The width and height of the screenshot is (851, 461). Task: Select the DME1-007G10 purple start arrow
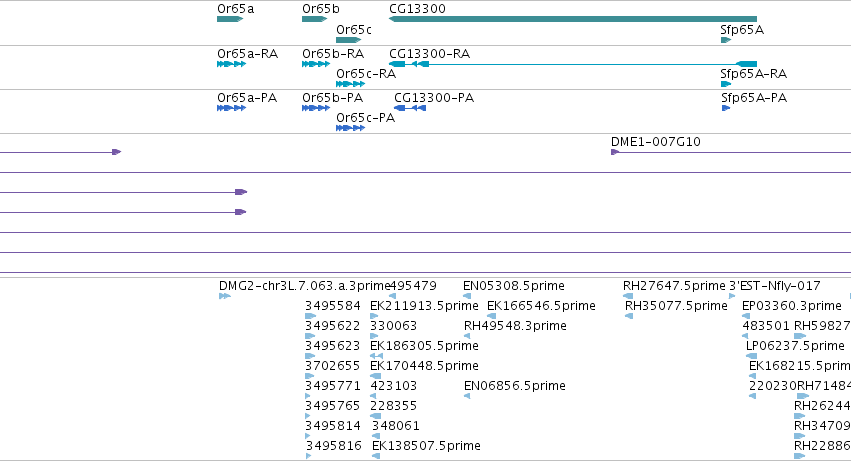tap(615, 152)
